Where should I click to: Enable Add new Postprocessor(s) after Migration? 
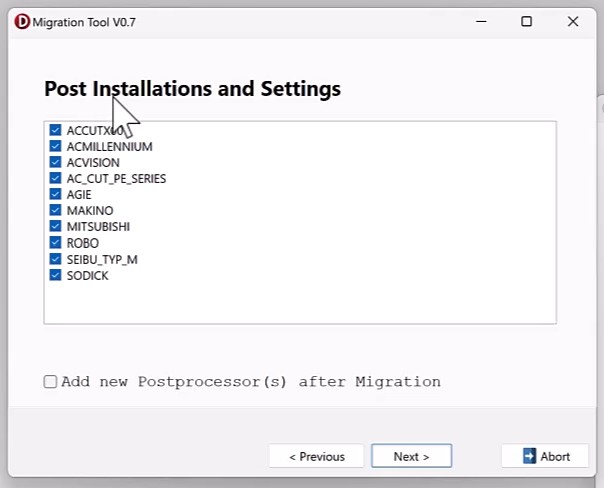pos(50,382)
